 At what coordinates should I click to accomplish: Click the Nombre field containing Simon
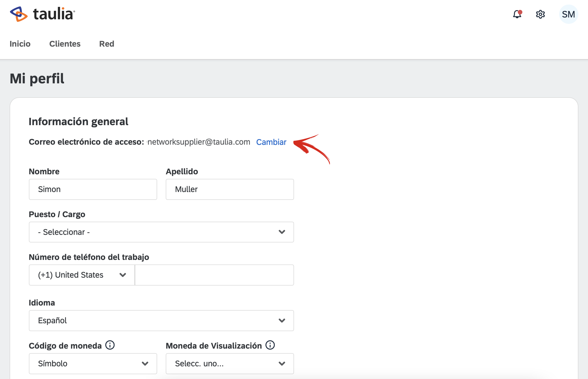[93, 189]
